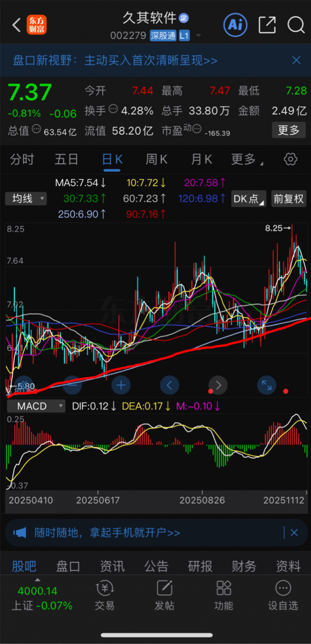This screenshot has height=644, width=311.
Task: Close the 盘口新视野 banner
Action: tap(296, 60)
